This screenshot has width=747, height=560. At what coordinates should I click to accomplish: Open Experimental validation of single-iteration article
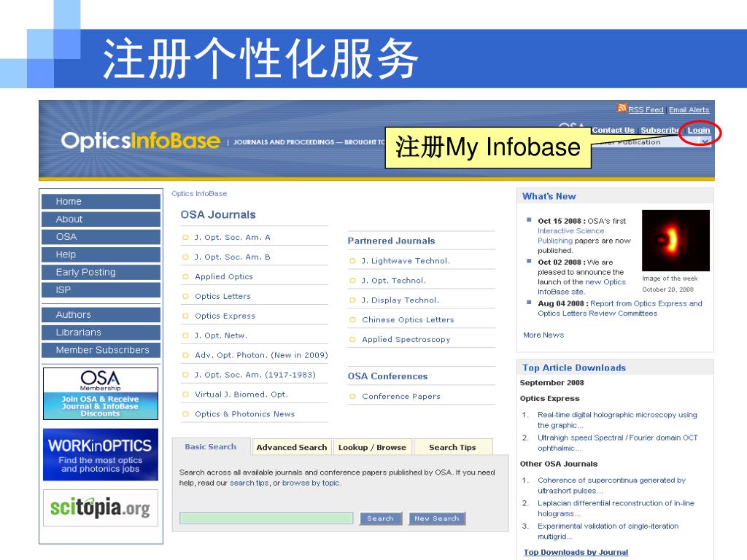pos(608,531)
